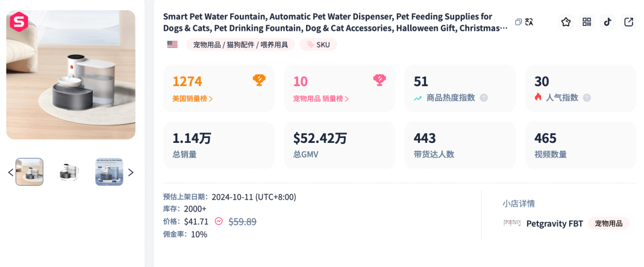Click the copy title icon
The height and width of the screenshot is (267, 644).
pyautogui.click(x=518, y=22)
